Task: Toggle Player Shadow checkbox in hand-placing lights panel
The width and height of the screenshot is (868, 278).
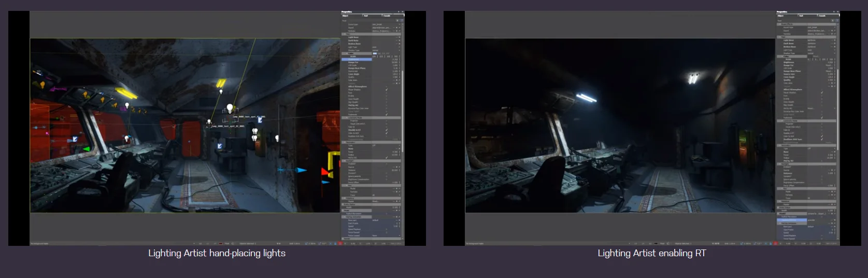Action: (x=387, y=90)
